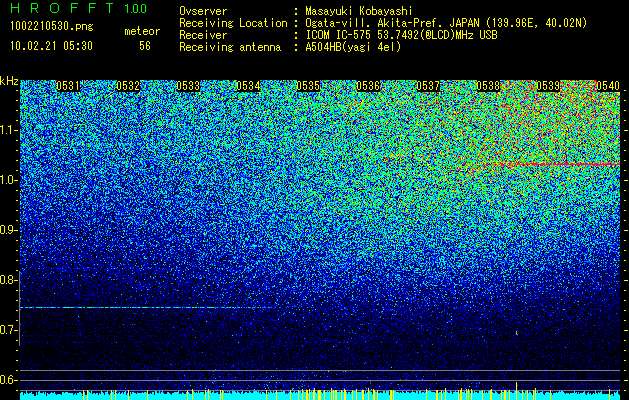Image resolution: width=629 pixels, height=400 pixels.
Task: Click the 0540 time marker
Action: 608,86
